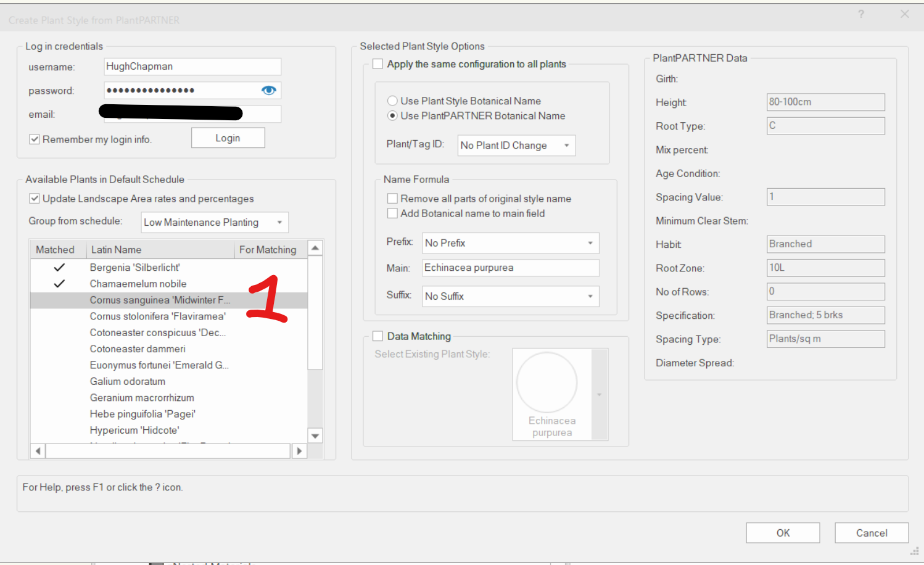Enable the Data Matching checkbox
Image resolution: width=924 pixels, height=565 pixels.
(378, 336)
